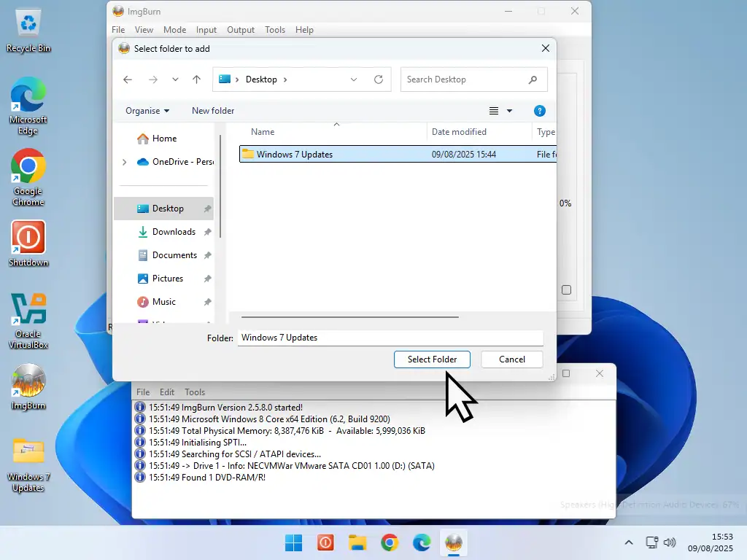Viewport: 747px width, 560px height.
Task: Click the Cancel button
Action: point(511,359)
